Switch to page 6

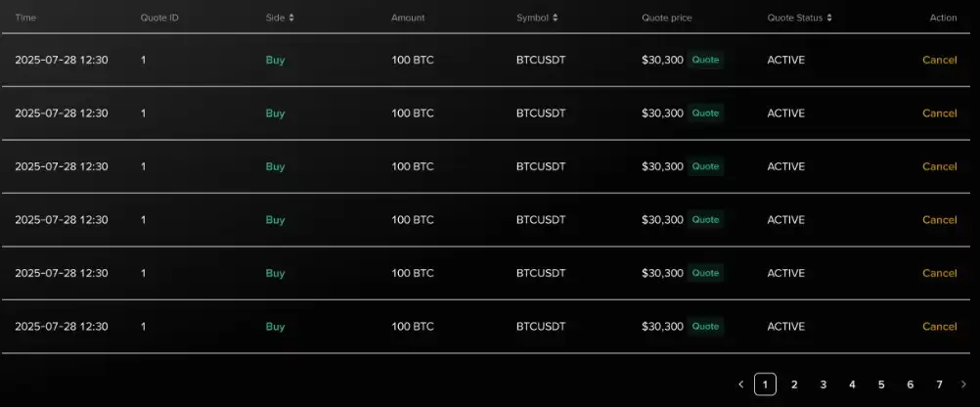click(911, 384)
